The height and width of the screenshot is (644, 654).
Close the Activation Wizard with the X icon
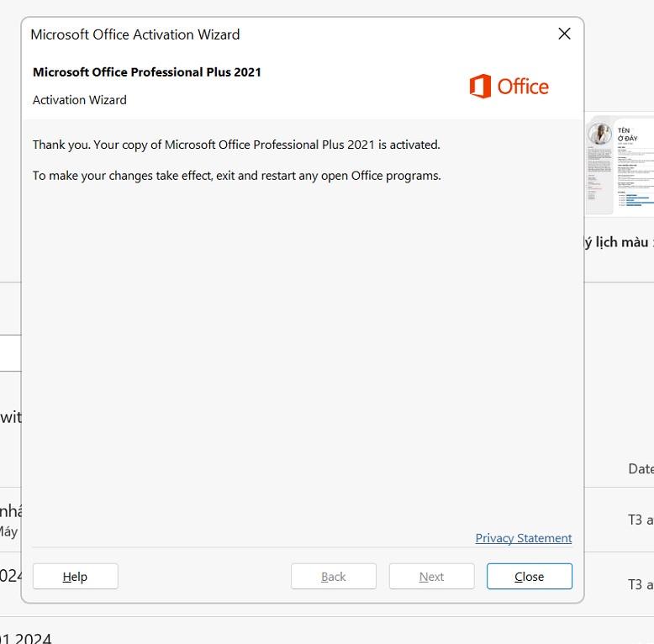coord(564,34)
